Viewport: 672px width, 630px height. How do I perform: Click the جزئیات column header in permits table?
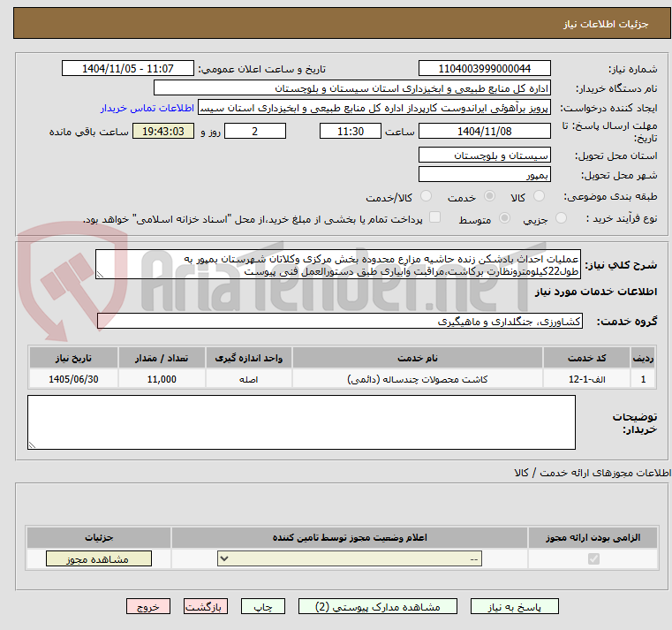[99, 537]
